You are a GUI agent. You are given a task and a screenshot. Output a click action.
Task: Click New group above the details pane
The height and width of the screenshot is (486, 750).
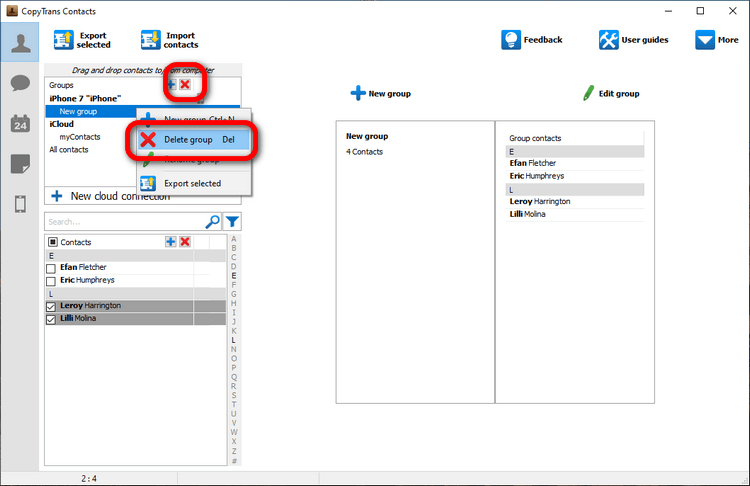point(381,93)
